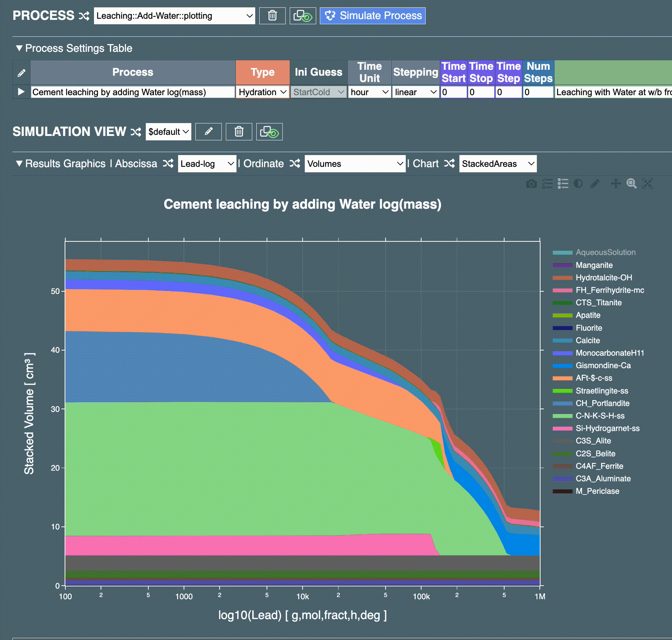Shuffle the Abscissa selection icon

point(168,163)
